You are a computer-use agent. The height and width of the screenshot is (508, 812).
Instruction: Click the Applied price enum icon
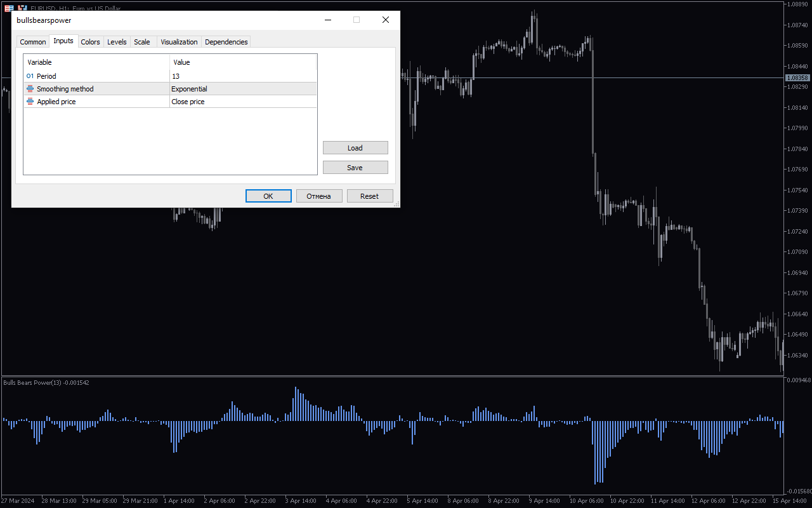[x=30, y=102]
